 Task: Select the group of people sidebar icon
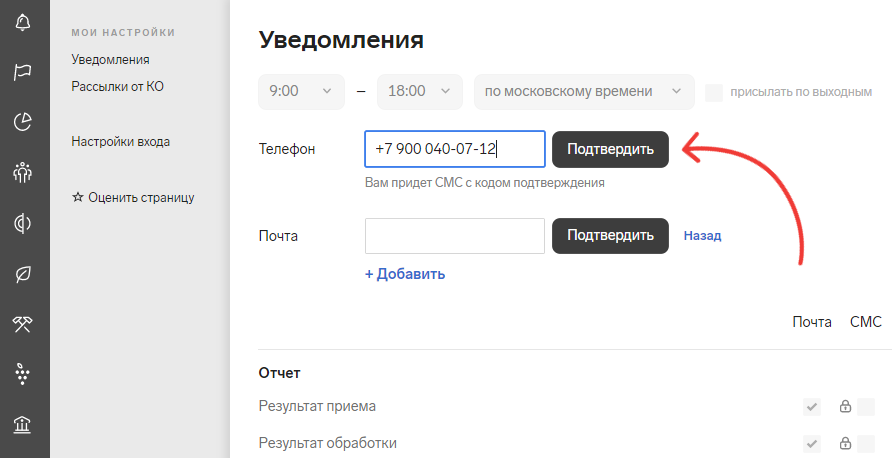click(22, 172)
